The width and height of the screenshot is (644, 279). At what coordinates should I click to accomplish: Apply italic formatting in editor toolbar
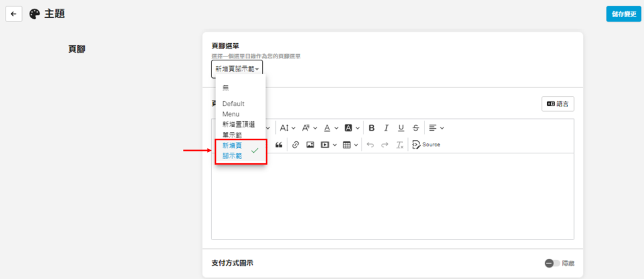[x=386, y=128]
